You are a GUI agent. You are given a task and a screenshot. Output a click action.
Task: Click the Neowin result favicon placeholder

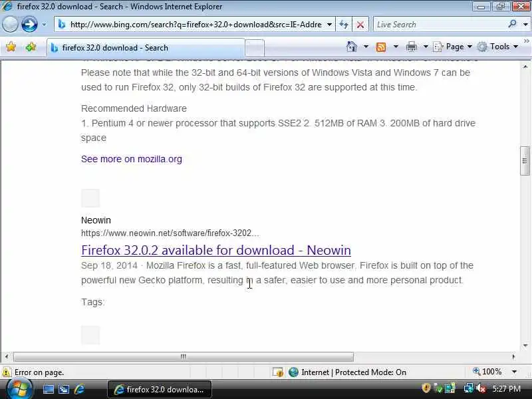(x=90, y=198)
